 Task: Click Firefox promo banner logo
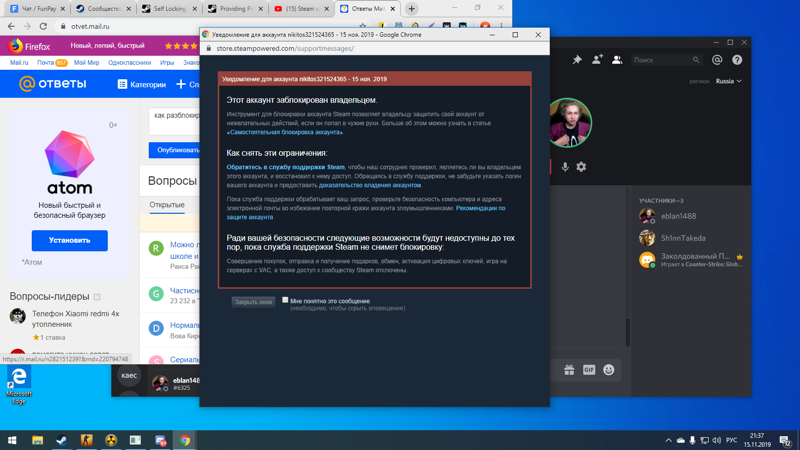(30, 46)
